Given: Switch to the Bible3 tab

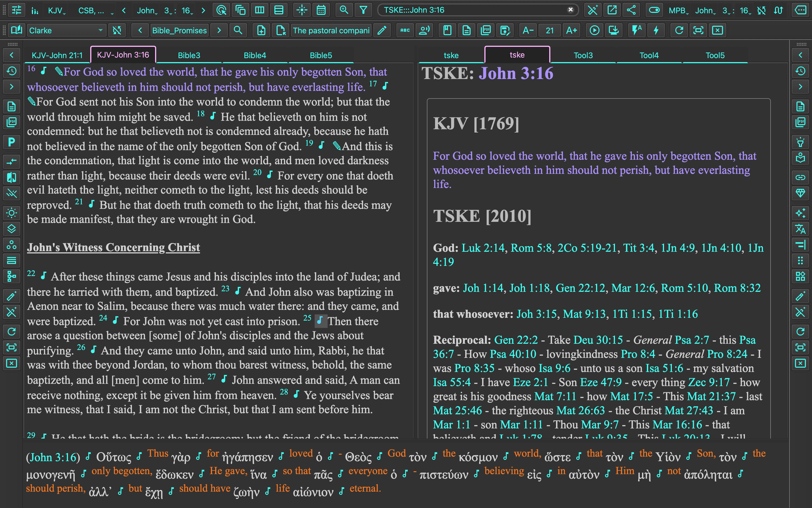Looking at the screenshot, I should coord(189,55).
